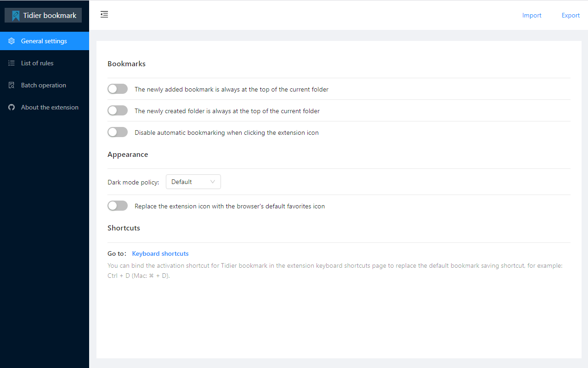Toggle disable automatic bookmarking switch
This screenshot has height=368, width=588.
pyautogui.click(x=118, y=132)
